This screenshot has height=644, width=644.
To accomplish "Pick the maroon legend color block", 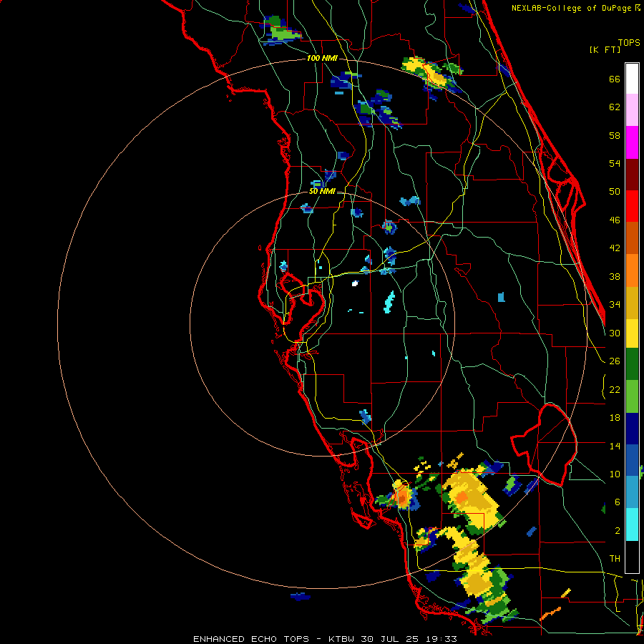I will (x=632, y=174).
